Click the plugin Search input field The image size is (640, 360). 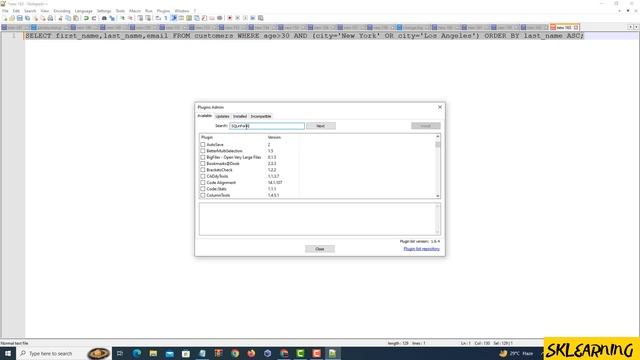coord(267,126)
